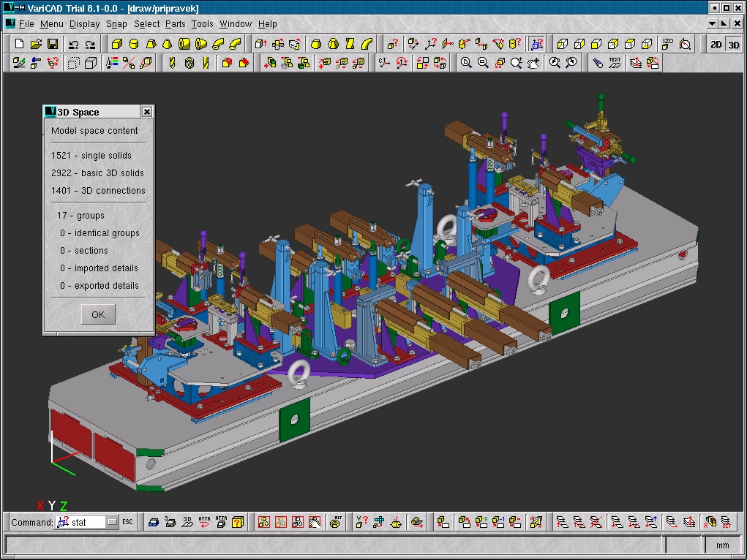Select the pan hand tool icon
Viewport: 747px width, 560px height.
534,63
